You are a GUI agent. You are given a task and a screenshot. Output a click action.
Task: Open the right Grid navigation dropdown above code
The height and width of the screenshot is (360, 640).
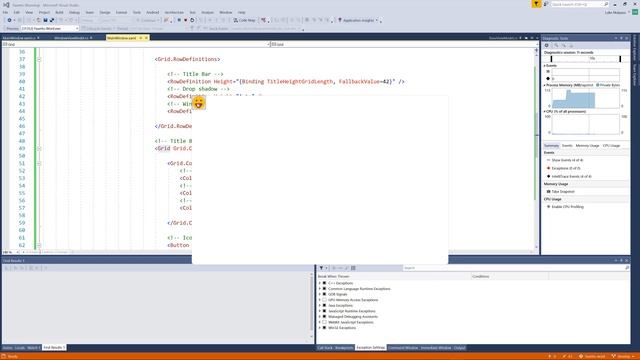coord(404,44)
